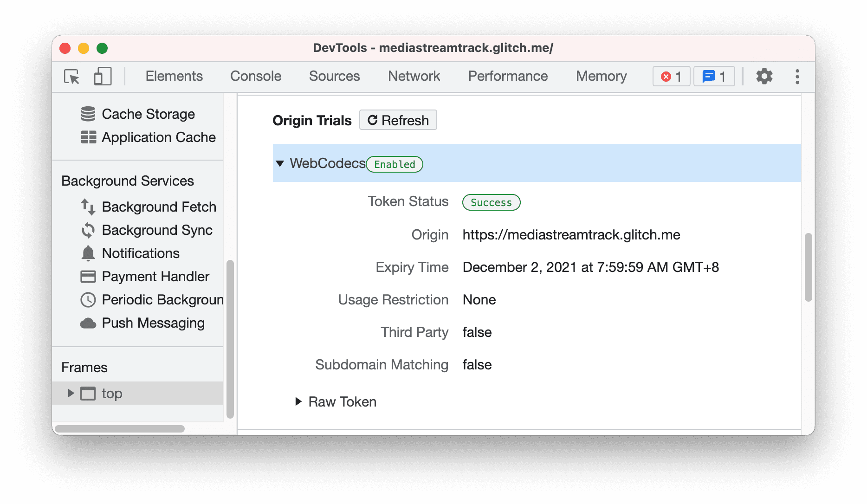Select the Periodic Background Sync clock icon
867x504 pixels.
[x=88, y=300]
